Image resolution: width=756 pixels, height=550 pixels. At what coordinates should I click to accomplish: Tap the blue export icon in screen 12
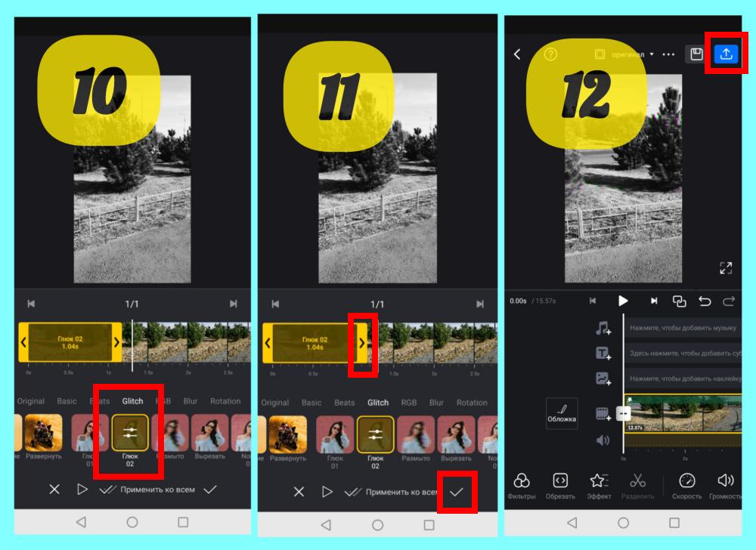coord(726,54)
